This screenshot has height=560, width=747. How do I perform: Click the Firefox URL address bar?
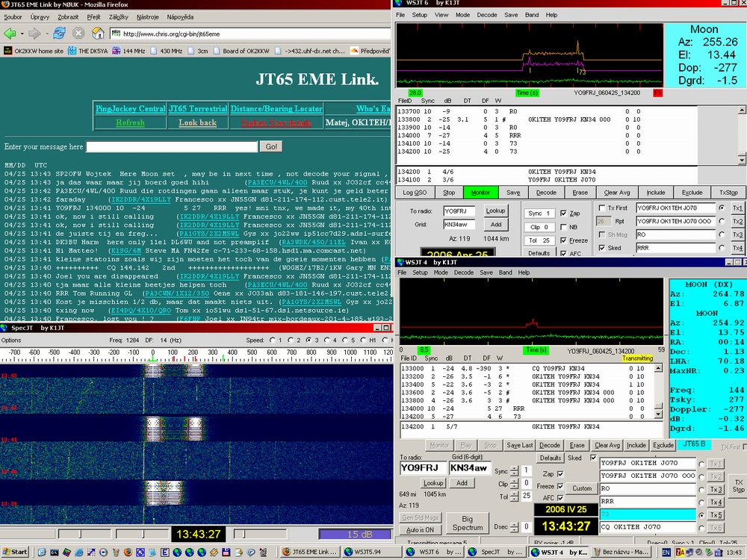(x=251, y=34)
